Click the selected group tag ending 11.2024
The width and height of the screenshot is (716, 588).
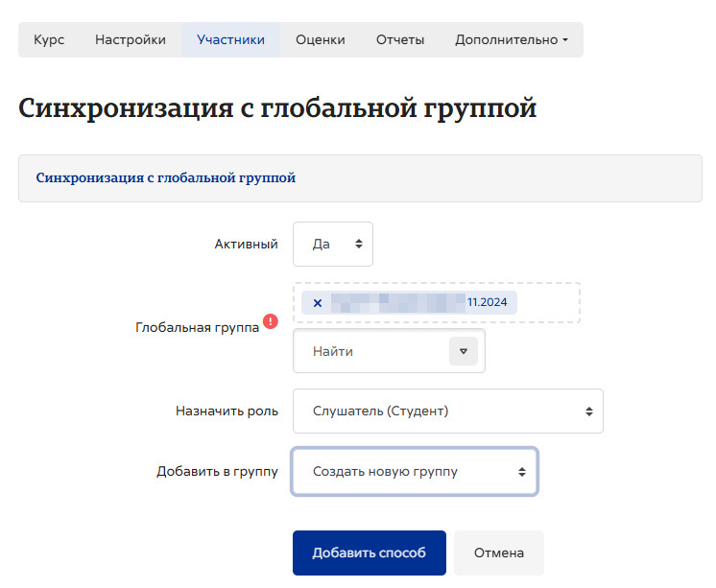(409, 303)
